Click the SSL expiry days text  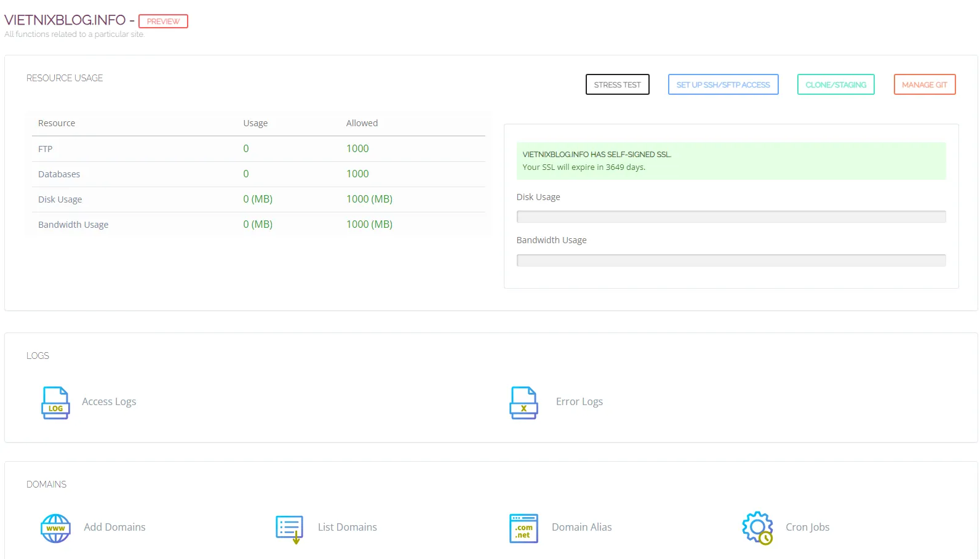[584, 167]
